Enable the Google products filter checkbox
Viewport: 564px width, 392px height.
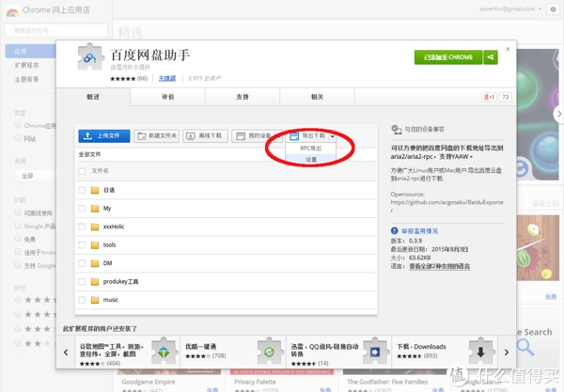[x=18, y=226]
